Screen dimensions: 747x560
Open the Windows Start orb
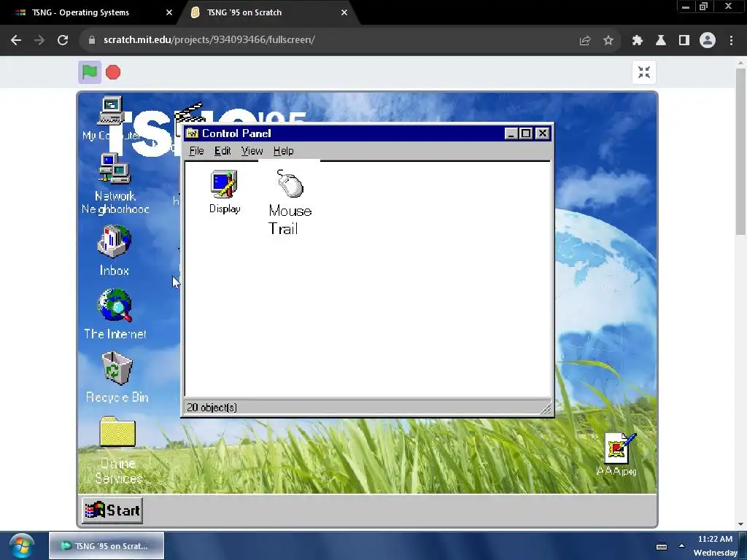(x=21, y=545)
